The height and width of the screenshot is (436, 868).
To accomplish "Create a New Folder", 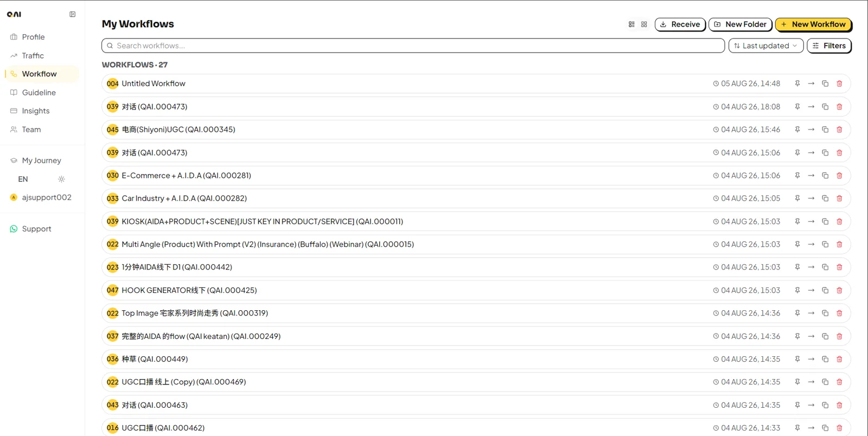I will tap(741, 24).
